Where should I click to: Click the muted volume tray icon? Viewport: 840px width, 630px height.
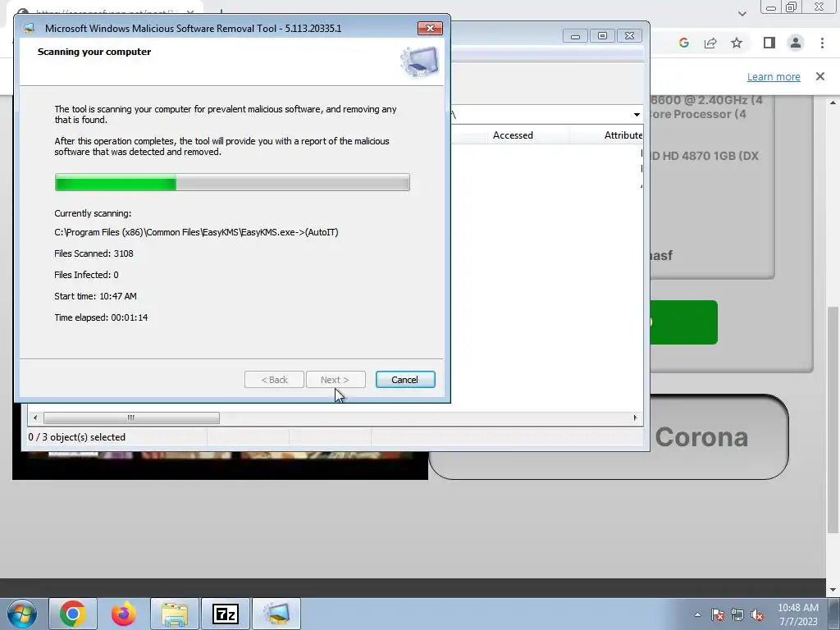coord(757,614)
